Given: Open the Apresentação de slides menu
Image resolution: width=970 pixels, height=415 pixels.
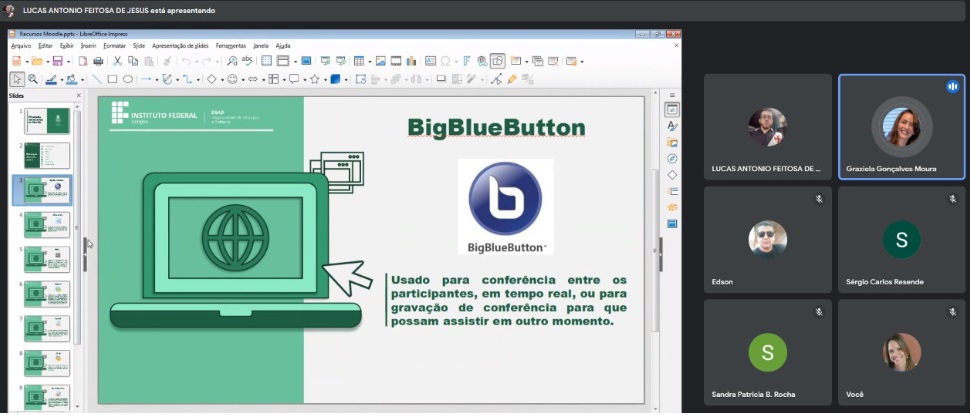Looking at the screenshot, I should (x=180, y=46).
